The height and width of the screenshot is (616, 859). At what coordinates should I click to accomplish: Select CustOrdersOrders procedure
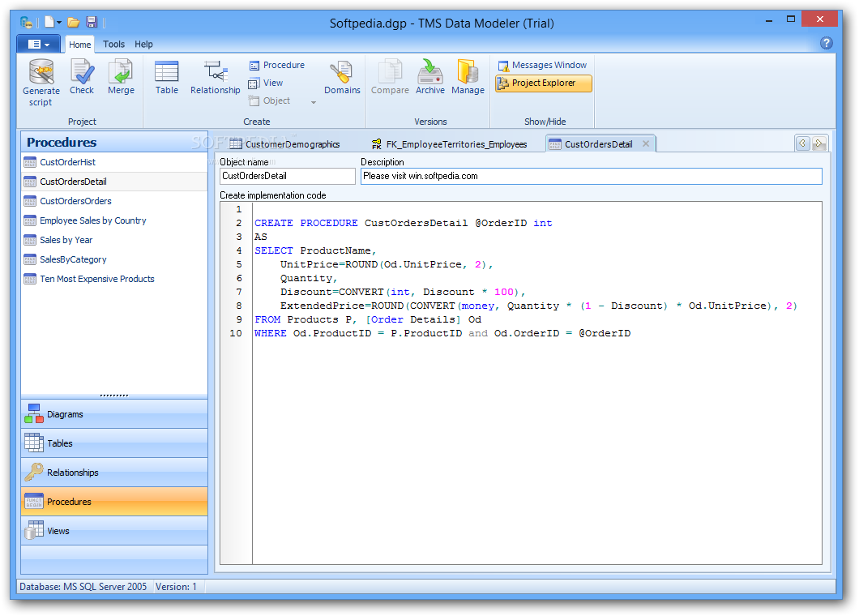[114, 201]
